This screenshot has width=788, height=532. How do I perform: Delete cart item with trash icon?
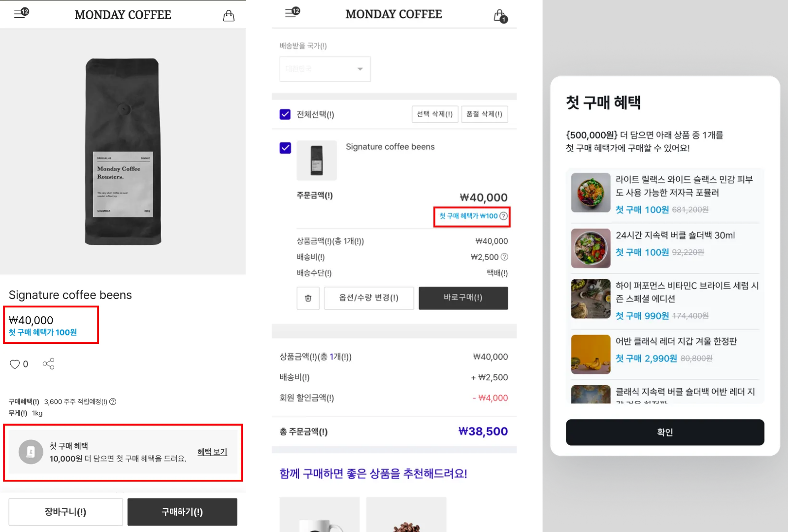(x=308, y=298)
